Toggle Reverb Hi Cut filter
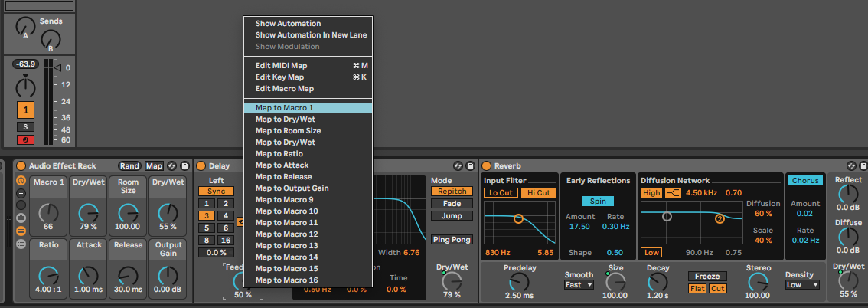The width and height of the screenshot is (868, 308). click(538, 193)
